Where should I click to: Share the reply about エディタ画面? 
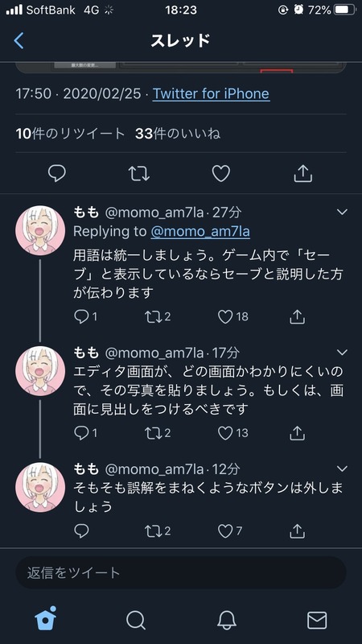coord(297,433)
